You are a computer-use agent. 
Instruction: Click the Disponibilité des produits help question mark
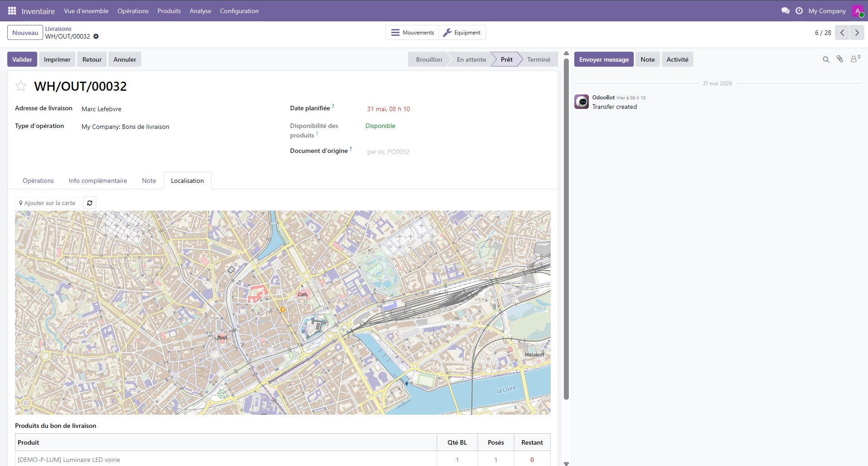[317, 133]
